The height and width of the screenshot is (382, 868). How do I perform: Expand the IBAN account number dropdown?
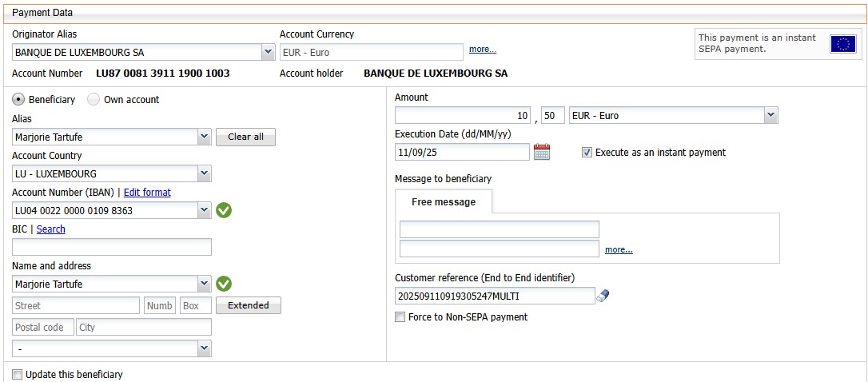[x=205, y=210]
